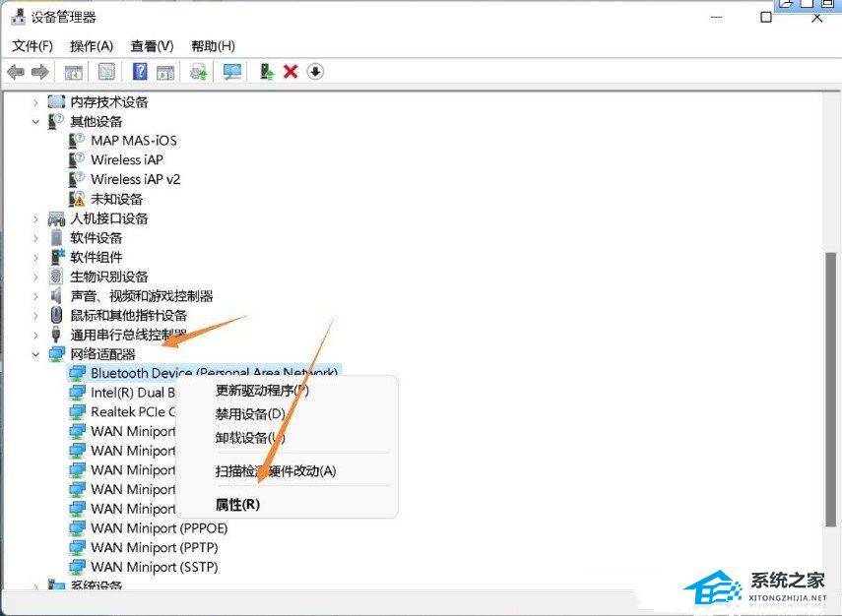Expand the 人机接口设备 node
This screenshot has height=616, width=842.
(35, 218)
